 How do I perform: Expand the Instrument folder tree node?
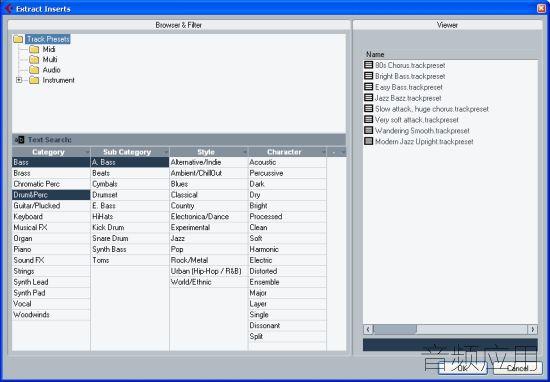point(19,80)
